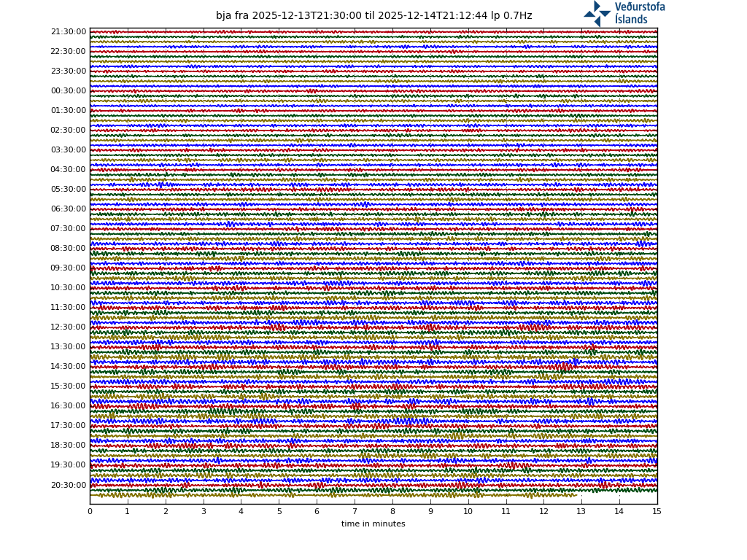The width and height of the screenshot is (747, 560).
Task: Select the 06:30:00 row label
Action: click(69, 209)
